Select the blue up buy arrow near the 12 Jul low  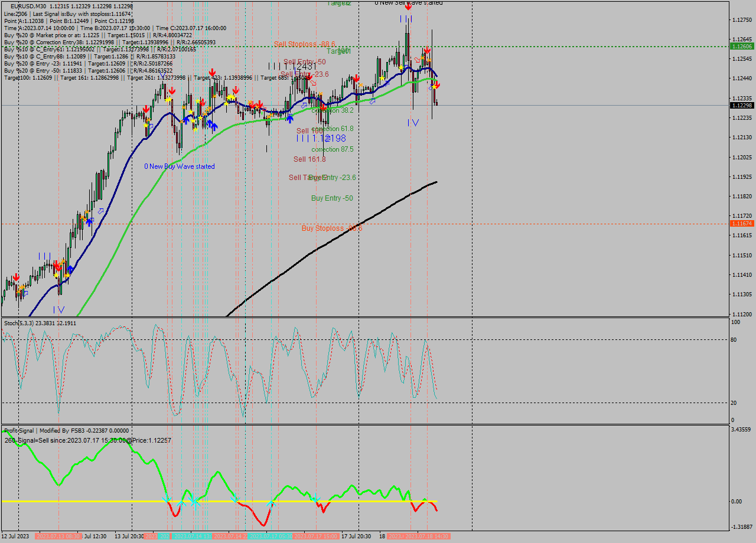[x=71, y=267]
